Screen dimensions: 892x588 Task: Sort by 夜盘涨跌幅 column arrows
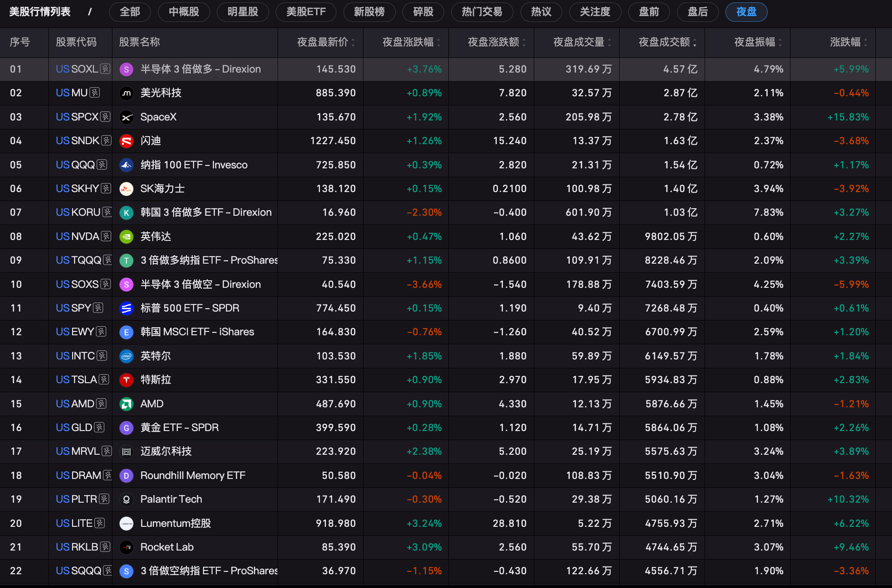pos(438,43)
